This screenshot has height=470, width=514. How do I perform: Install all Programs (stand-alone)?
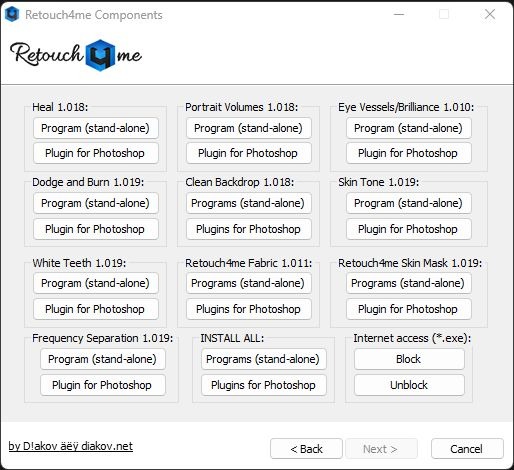pos(264,359)
